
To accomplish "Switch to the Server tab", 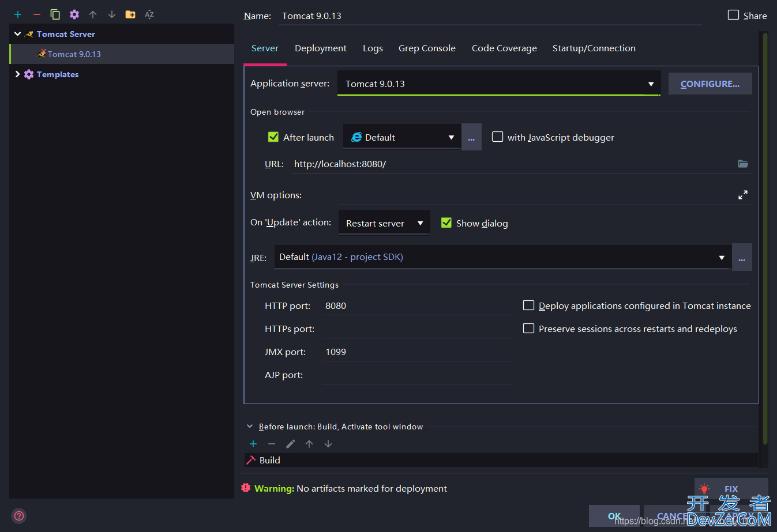I will (x=265, y=48).
